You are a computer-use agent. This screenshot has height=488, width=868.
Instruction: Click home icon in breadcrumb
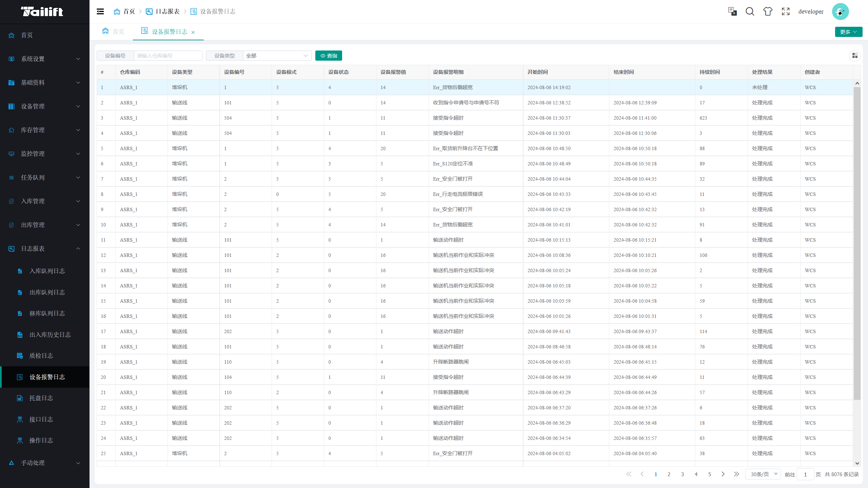pos(117,12)
